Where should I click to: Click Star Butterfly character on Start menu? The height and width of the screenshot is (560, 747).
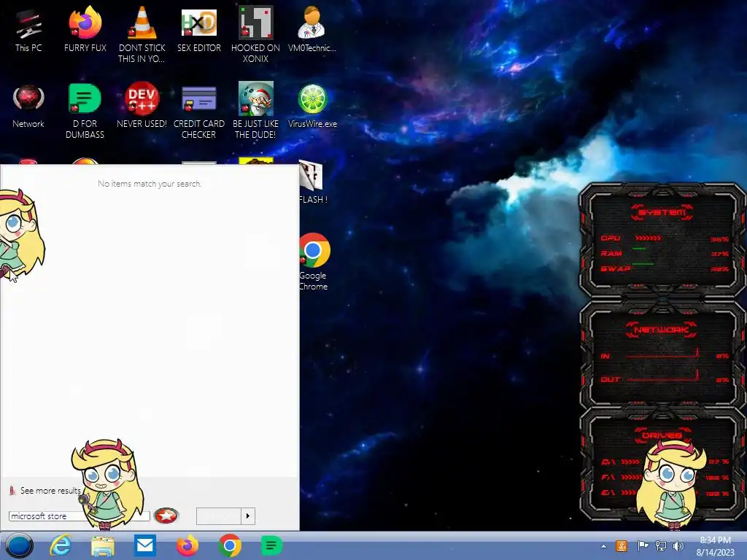(108, 483)
